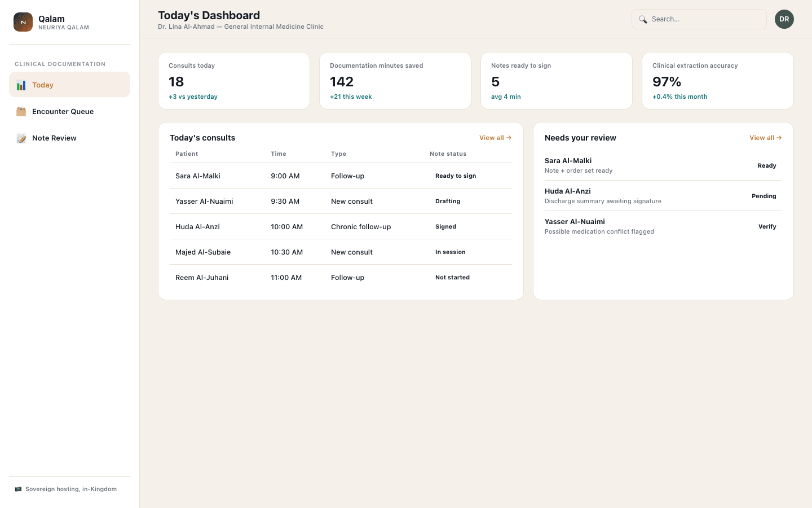
Task: Open the Consults today card
Action: tap(234, 81)
